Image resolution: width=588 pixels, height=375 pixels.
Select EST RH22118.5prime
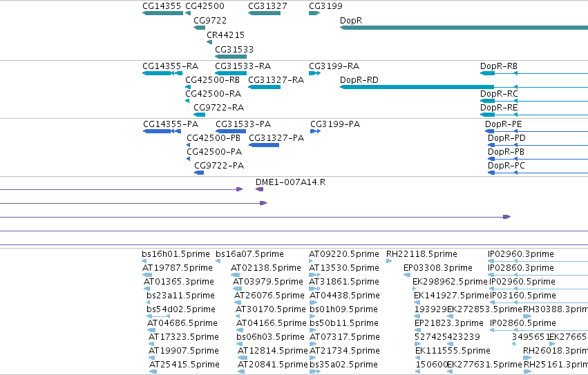(389, 261)
